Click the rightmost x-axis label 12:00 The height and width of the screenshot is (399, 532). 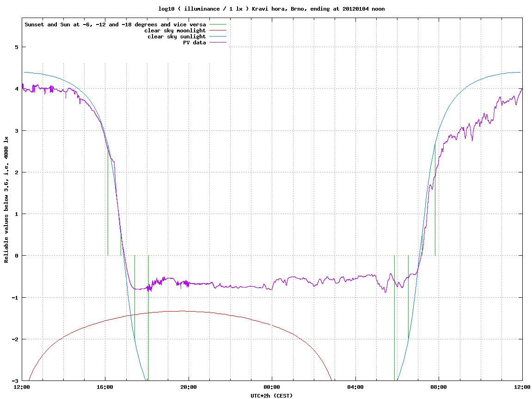522,387
